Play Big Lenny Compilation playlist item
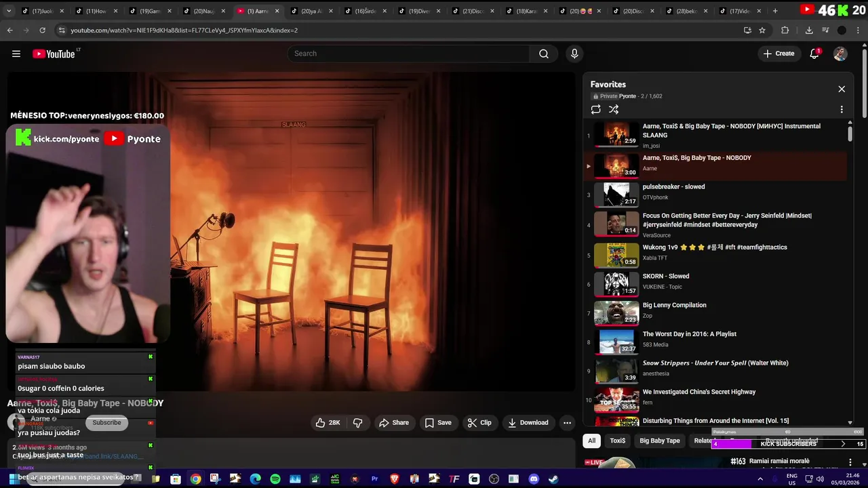This screenshot has height=488, width=868. coord(715,312)
